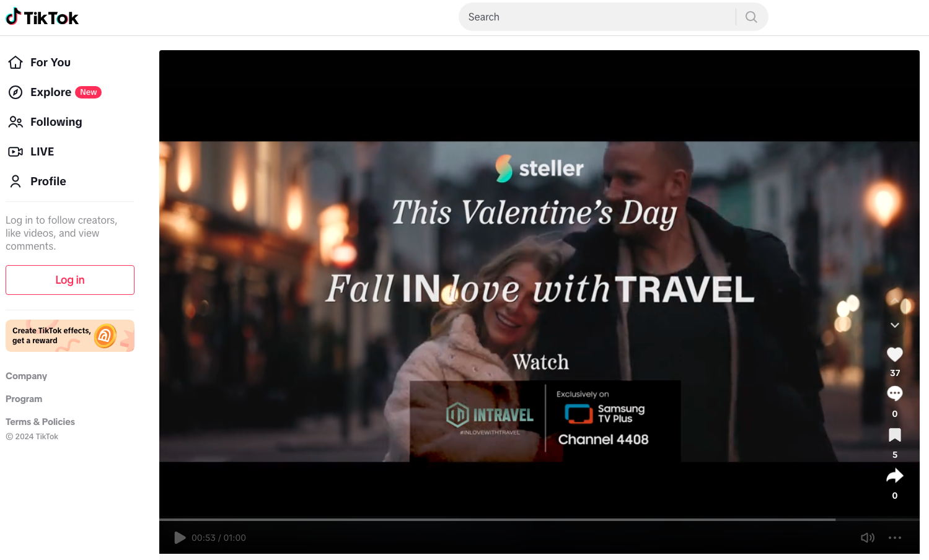This screenshot has height=560, width=929.
Task: Save video with bookmark icon
Action: pyautogui.click(x=895, y=435)
